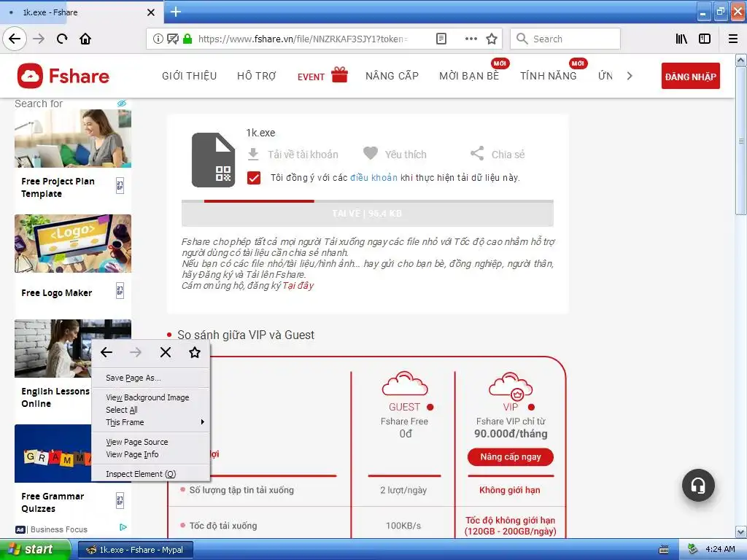Screen dimensions: 747x560
Task: Open page actions three-dot menu
Action: tap(471, 39)
